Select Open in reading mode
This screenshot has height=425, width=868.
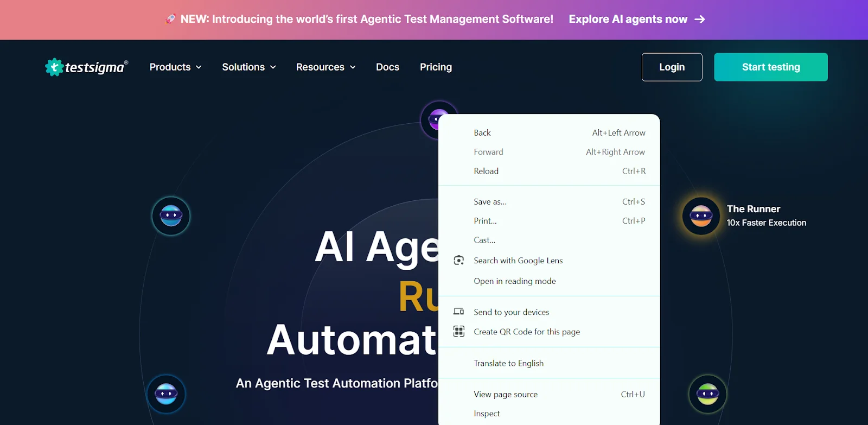click(549, 281)
